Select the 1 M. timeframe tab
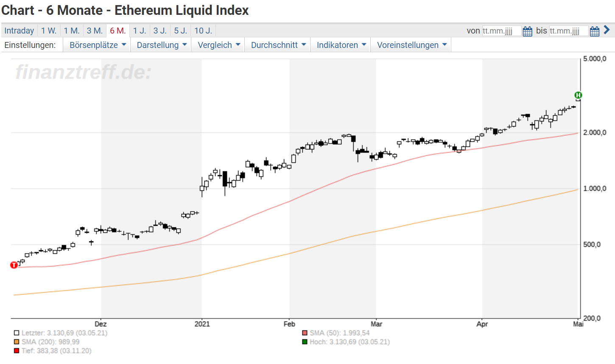615x364 pixels. pyautogui.click(x=72, y=31)
